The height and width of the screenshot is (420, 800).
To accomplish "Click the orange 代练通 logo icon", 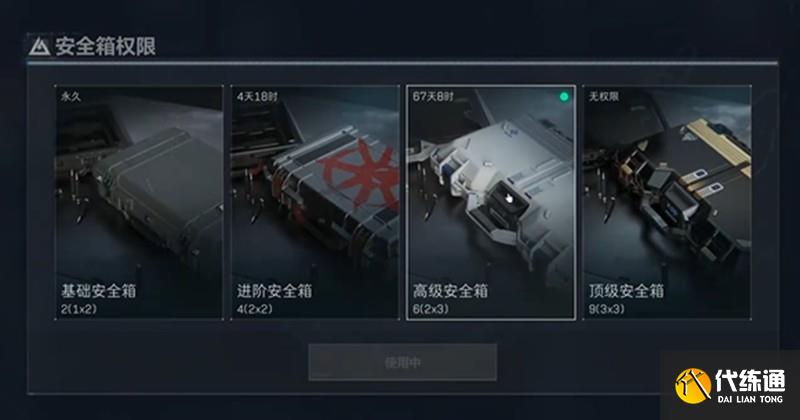I will click(693, 386).
